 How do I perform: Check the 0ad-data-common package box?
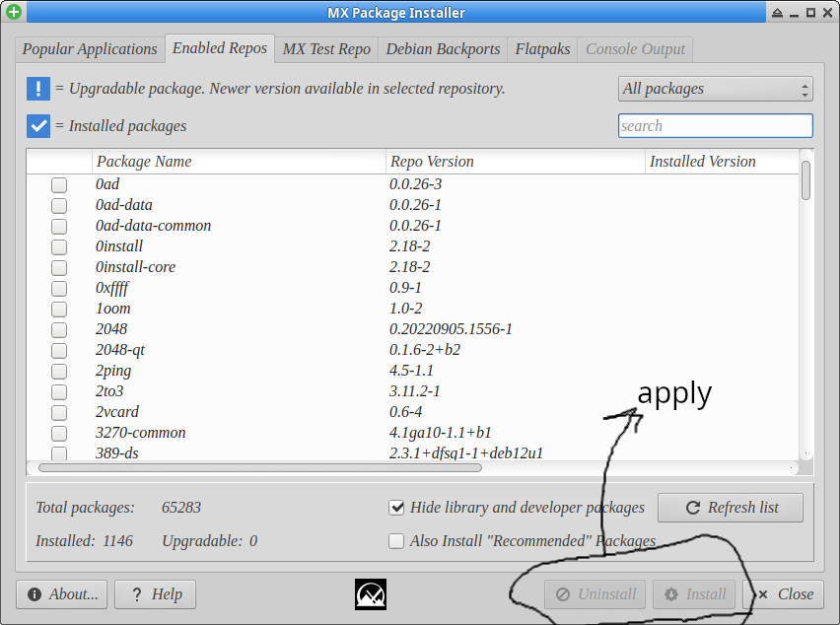point(59,226)
